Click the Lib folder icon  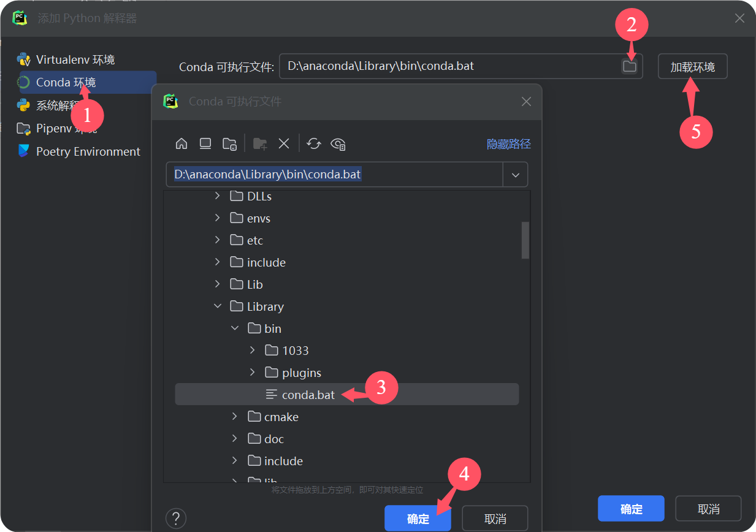click(237, 284)
